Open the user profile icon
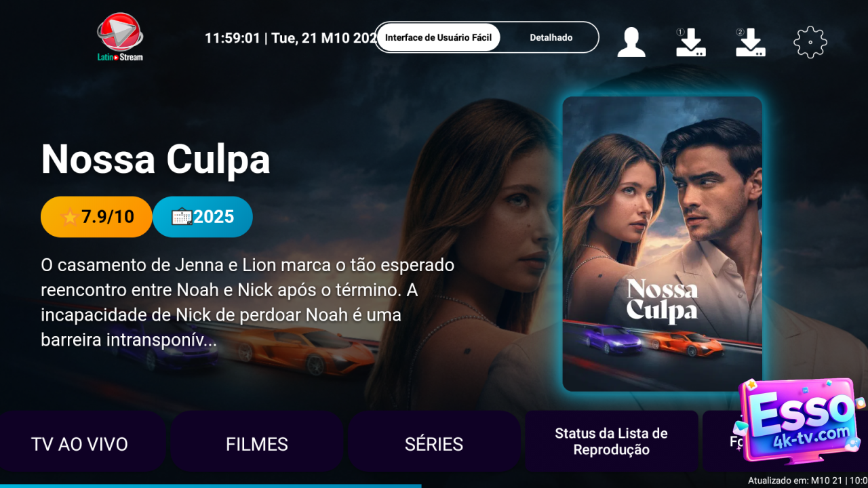This screenshot has height=488, width=868. (x=631, y=42)
